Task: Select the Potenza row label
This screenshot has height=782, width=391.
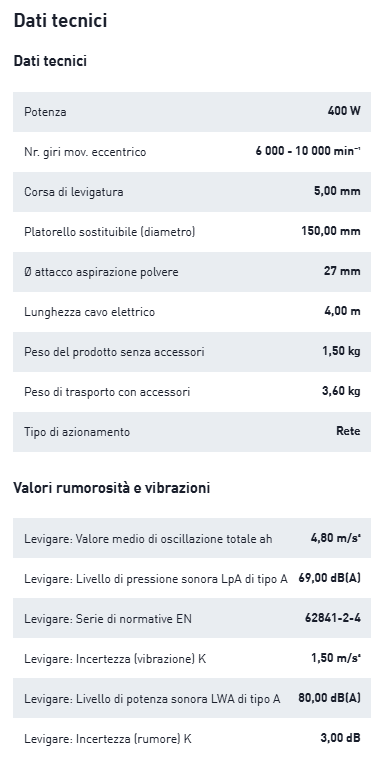Action: [x=45, y=112]
